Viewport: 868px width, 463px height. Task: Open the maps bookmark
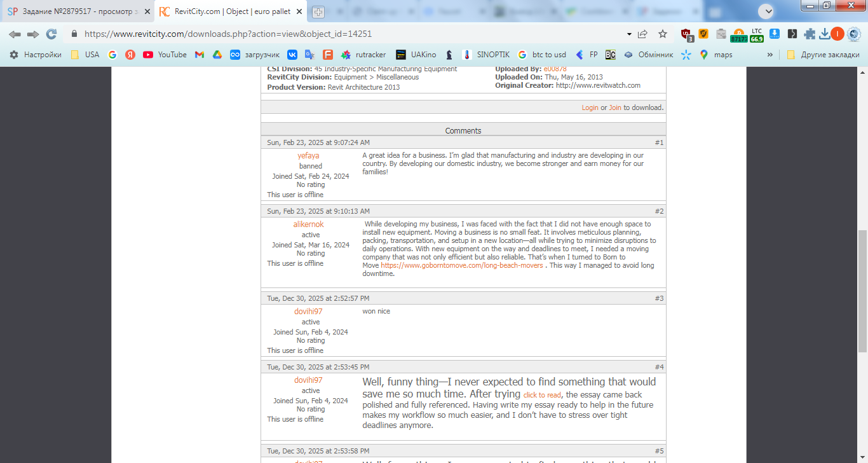point(716,55)
